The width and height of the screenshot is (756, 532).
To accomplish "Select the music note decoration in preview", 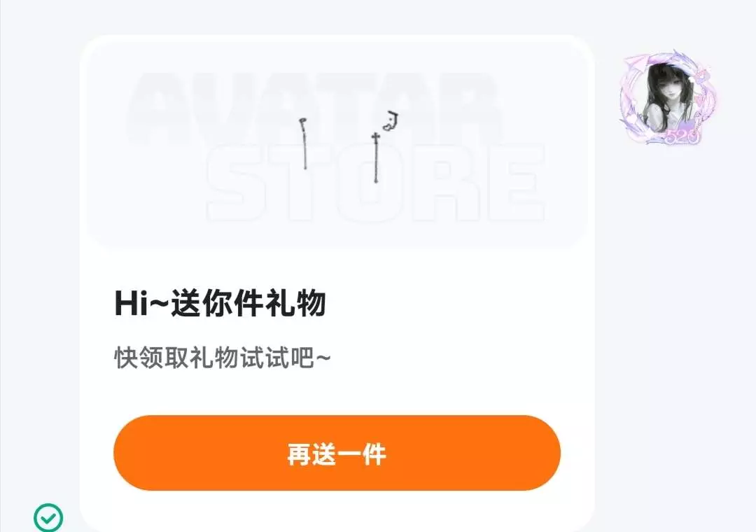I will point(391,121).
